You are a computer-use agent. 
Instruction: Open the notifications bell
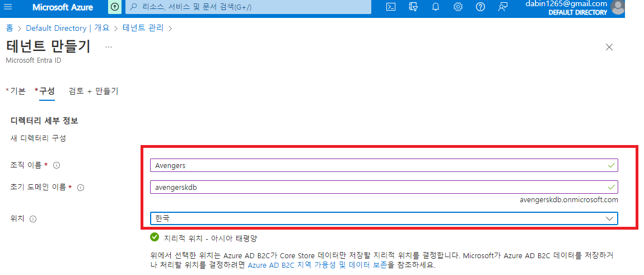pyautogui.click(x=436, y=7)
